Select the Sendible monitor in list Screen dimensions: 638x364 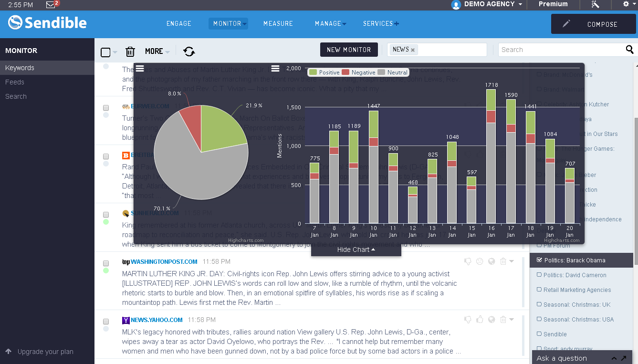pos(554,334)
